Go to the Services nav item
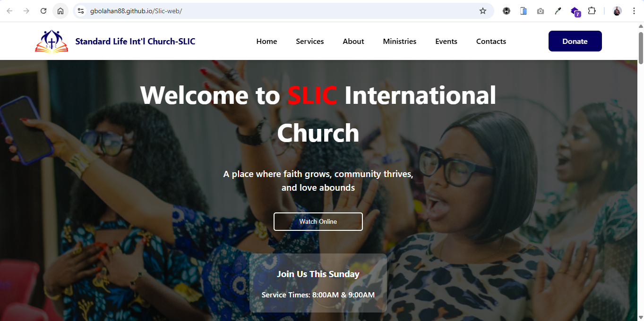Viewport: 644px width, 321px height. [x=310, y=42]
